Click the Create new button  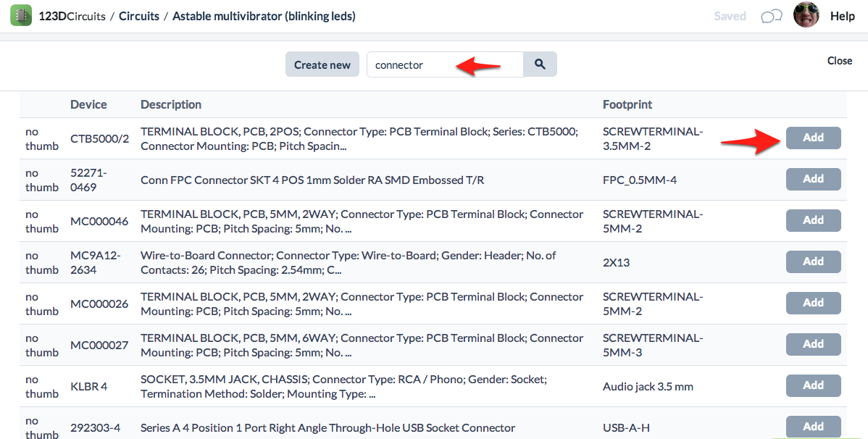(322, 64)
